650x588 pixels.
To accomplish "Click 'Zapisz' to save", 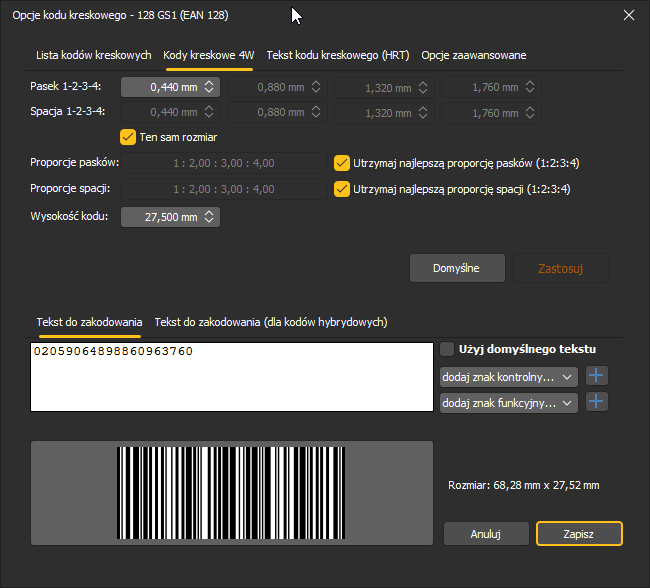I will [x=579, y=534].
